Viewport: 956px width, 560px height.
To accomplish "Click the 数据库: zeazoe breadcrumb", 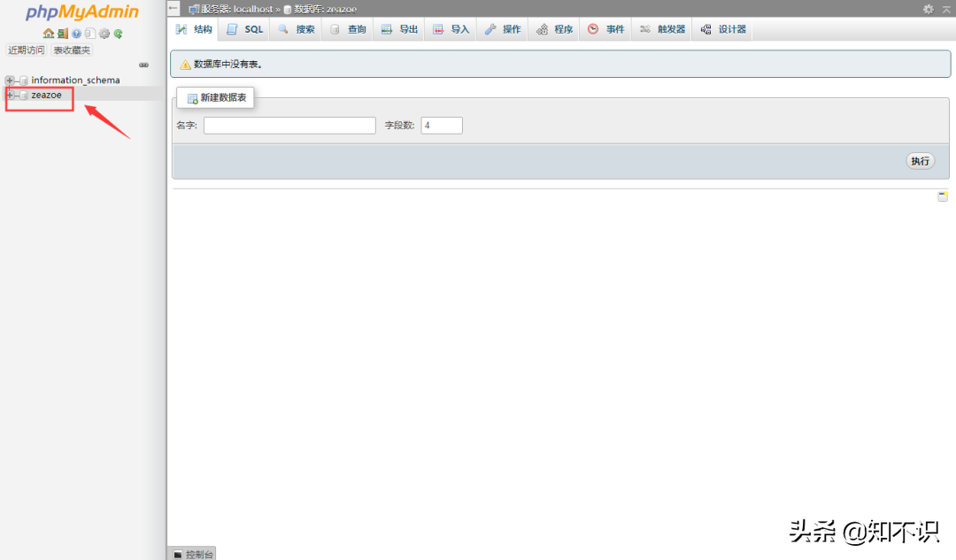I will [x=320, y=9].
